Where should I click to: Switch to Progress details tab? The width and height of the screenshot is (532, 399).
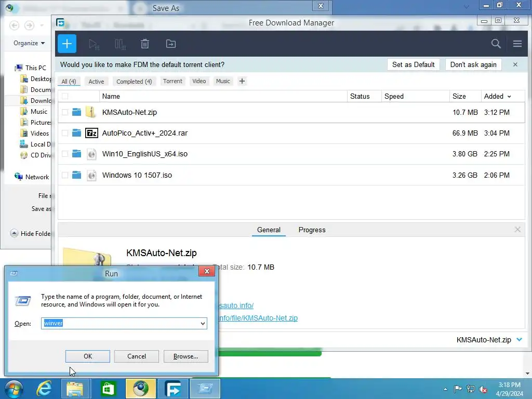click(x=312, y=230)
